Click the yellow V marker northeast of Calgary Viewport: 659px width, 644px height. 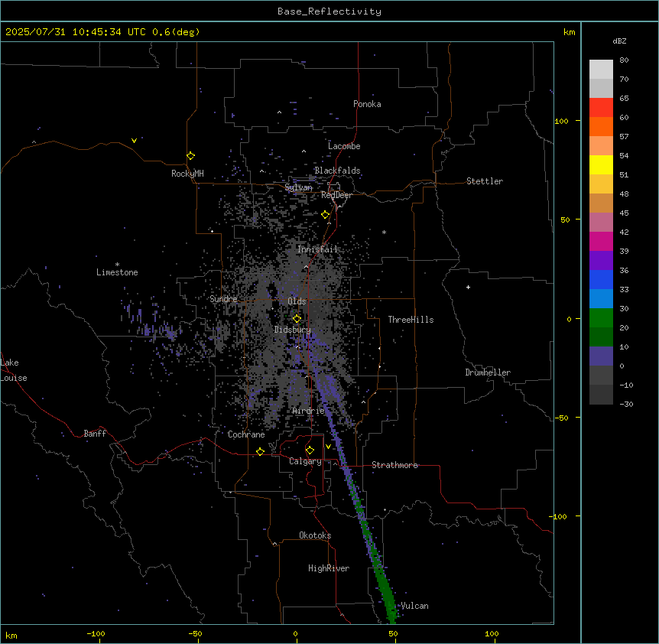tap(328, 447)
